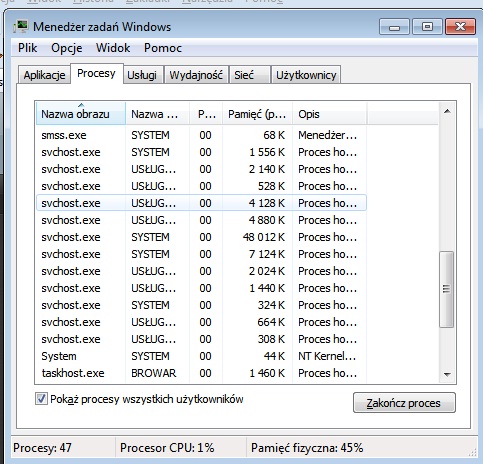Toggle Pokaż procesy wszystkich użytkowników checkbox
This screenshot has width=484, height=464.
coord(41,399)
